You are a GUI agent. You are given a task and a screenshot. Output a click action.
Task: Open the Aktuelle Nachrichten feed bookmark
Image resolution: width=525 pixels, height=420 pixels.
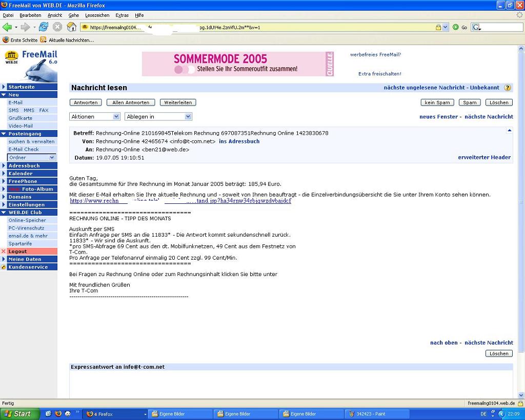(67, 40)
